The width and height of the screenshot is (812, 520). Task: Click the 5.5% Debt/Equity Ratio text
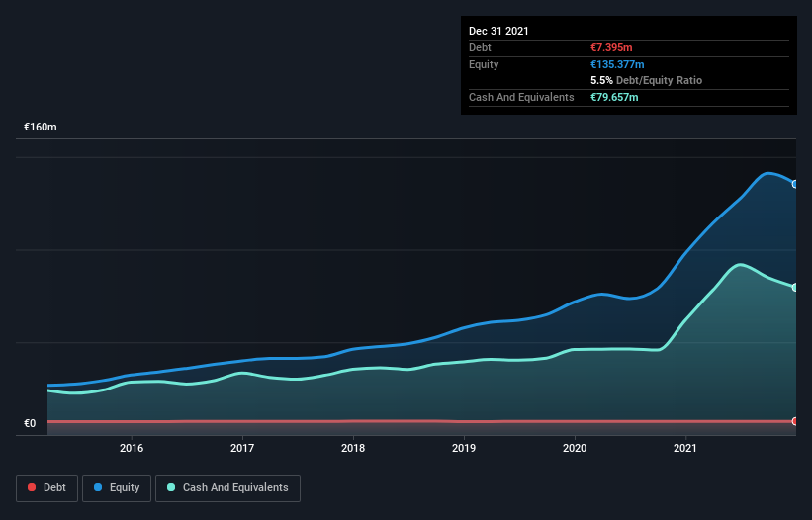pos(646,81)
